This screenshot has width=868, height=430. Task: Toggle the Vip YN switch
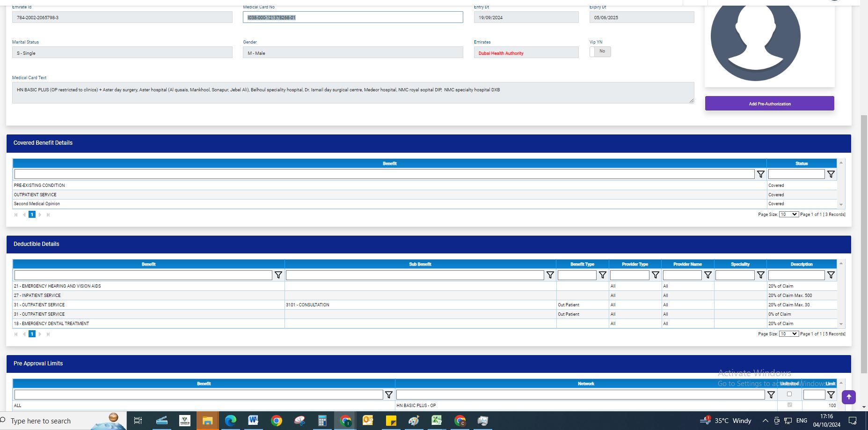point(600,52)
